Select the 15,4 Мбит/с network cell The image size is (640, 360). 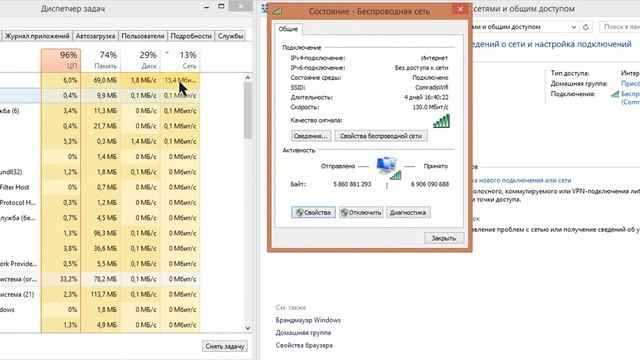coord(180,80)
